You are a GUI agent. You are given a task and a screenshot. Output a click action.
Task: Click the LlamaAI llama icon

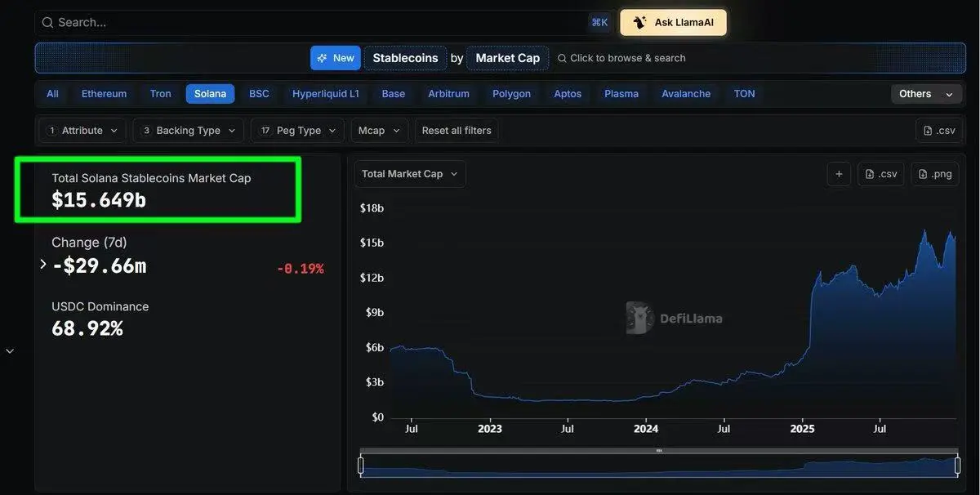pos(639,23)
